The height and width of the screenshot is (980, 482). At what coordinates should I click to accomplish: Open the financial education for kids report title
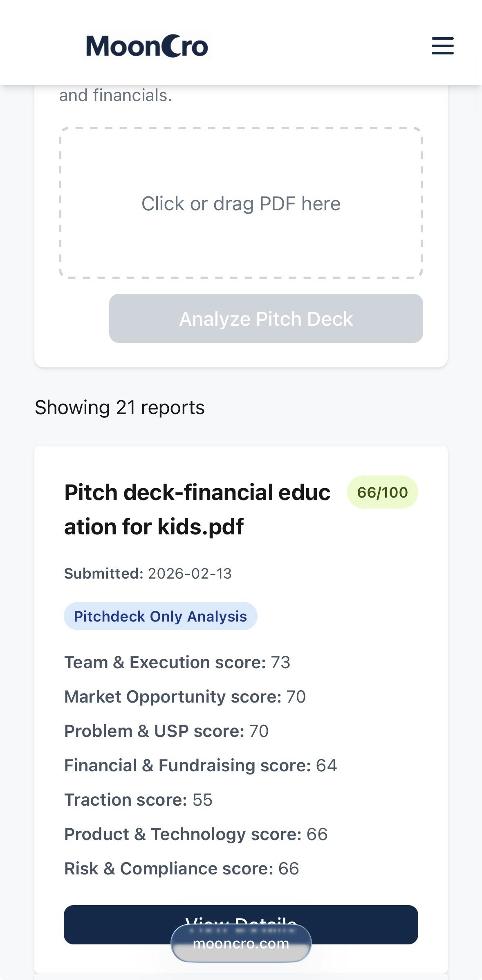coord(197,509)
